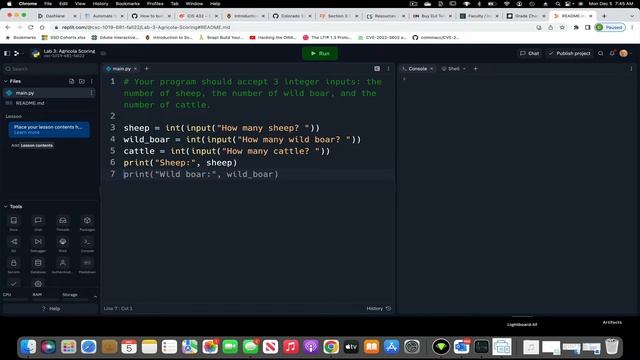Open the Console tool in Tools grid
The height and width of the screenshot is (360, 640).
(87, 244)
